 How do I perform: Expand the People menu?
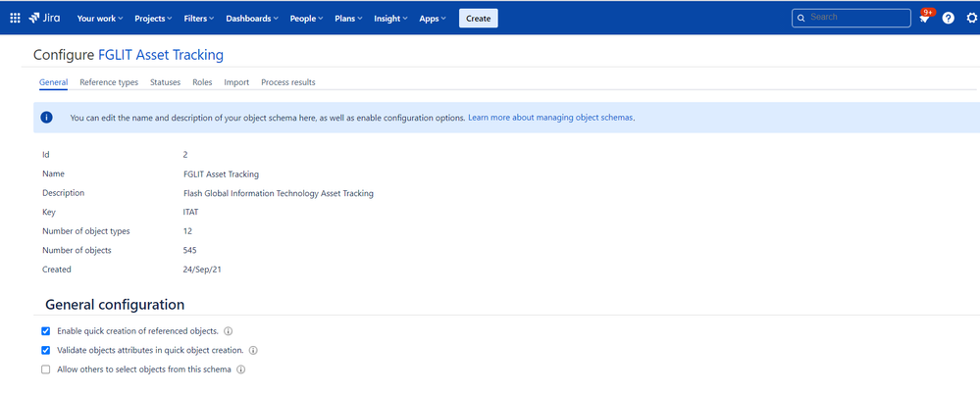[x=306, y=18]
